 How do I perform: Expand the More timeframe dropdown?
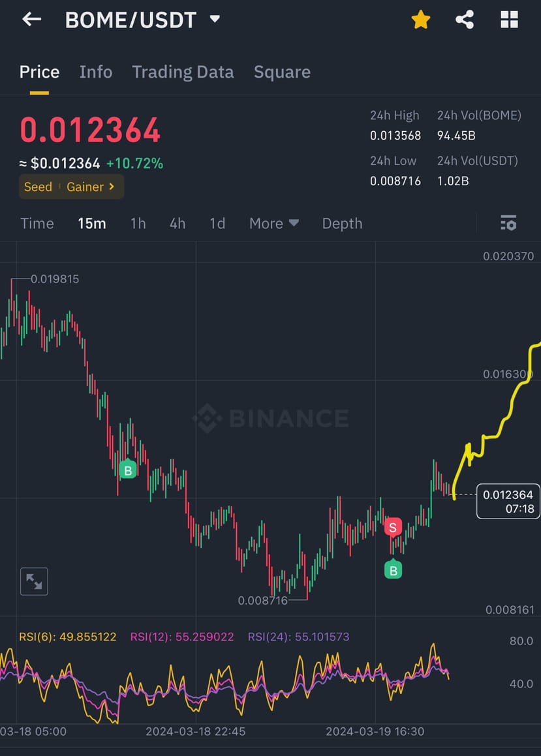pyautogui.click(x=273, y=223)
